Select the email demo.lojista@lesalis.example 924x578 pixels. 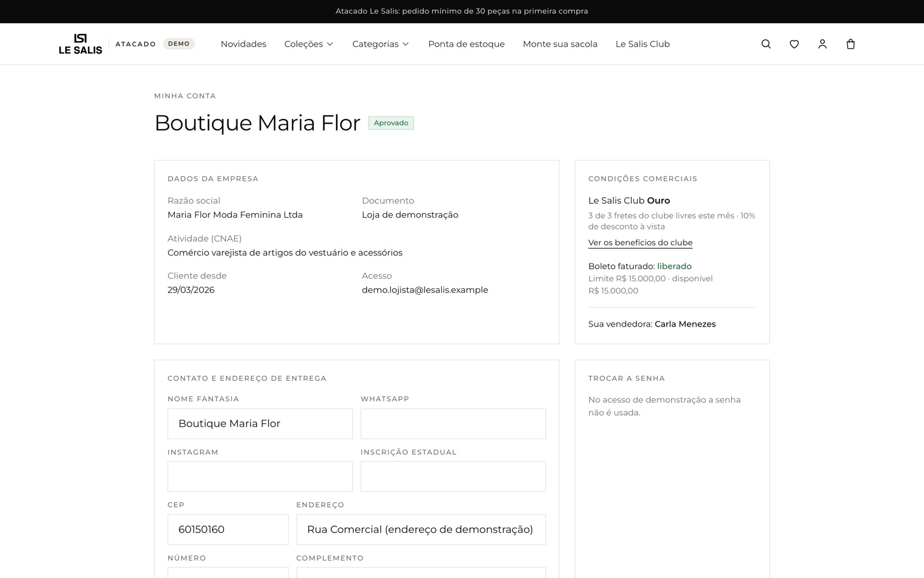click(425, 290)
